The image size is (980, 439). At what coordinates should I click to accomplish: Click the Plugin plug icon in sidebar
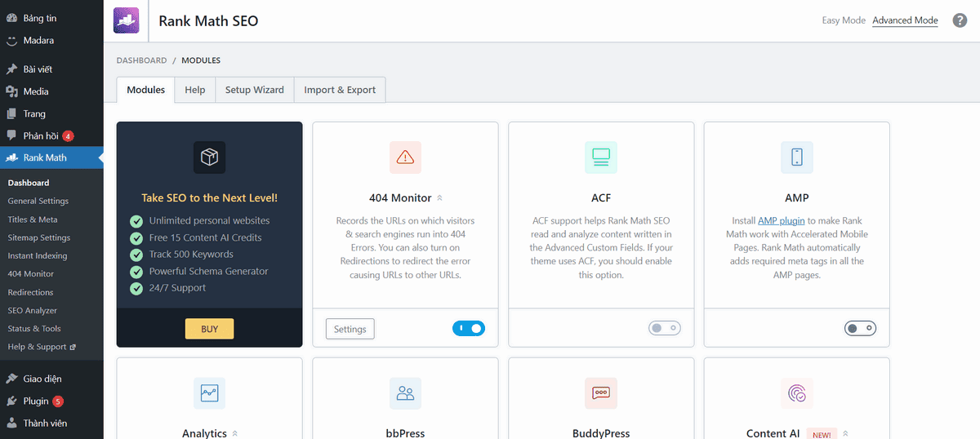(12, 401)
